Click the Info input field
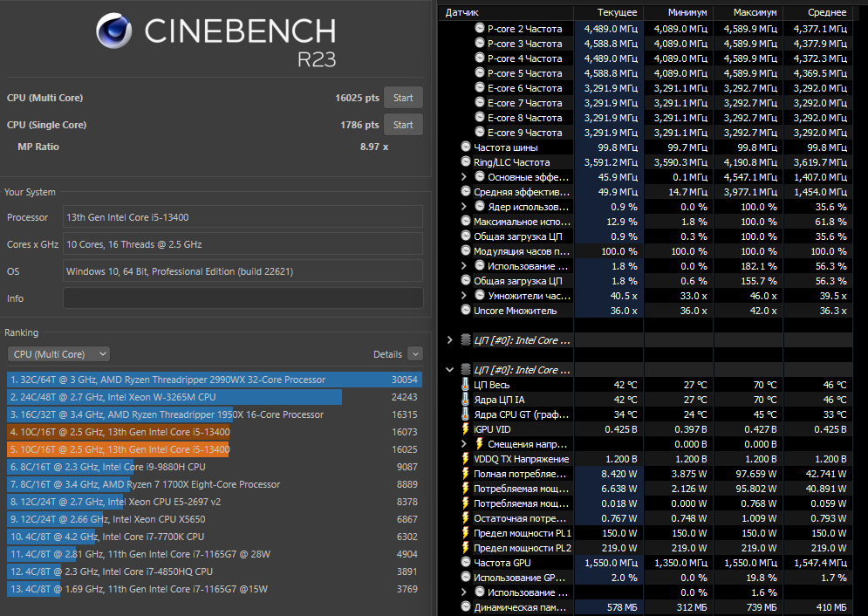Image resolution: width=868 pixels, height=616 pixels. (243, 298)
